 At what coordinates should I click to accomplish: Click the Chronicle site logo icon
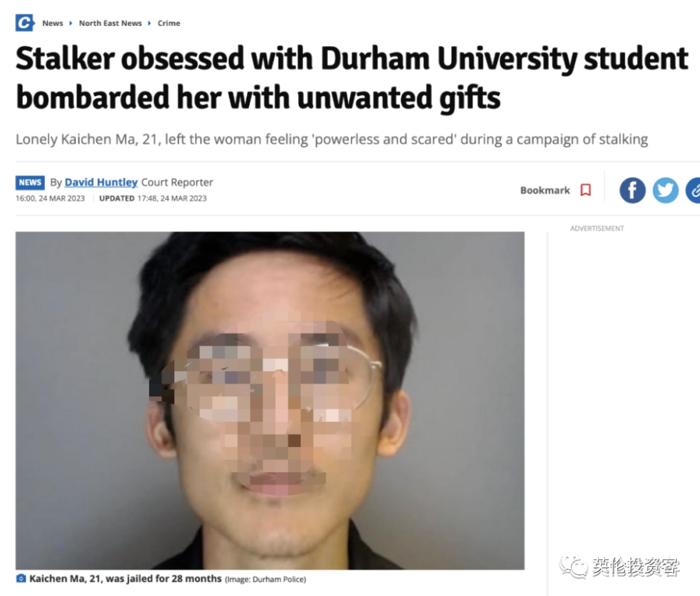(25, 23)
